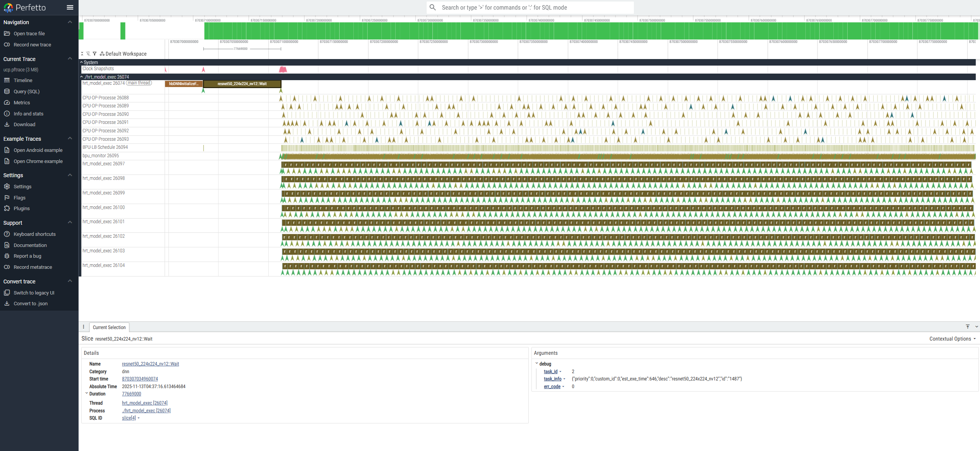Toggle the sidebar hamburger menu
The width and height of the screenshot is (980, 451).
[x=70, y=7]
